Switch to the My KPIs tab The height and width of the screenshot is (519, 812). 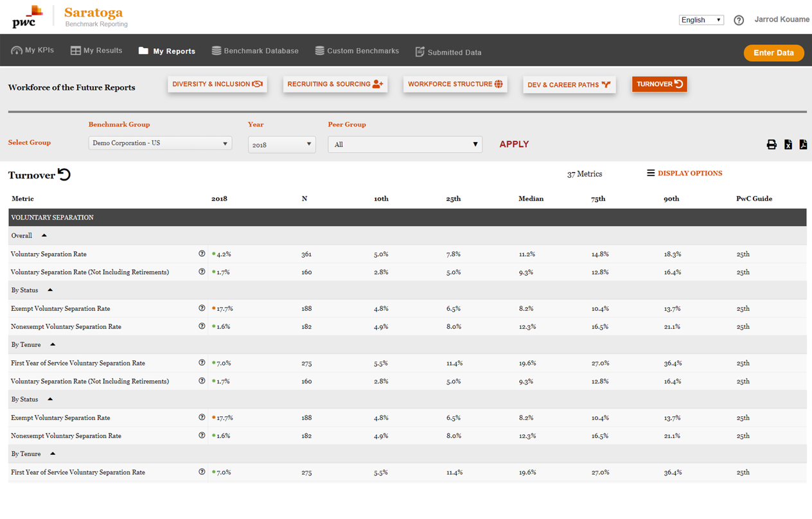[32, 50]
